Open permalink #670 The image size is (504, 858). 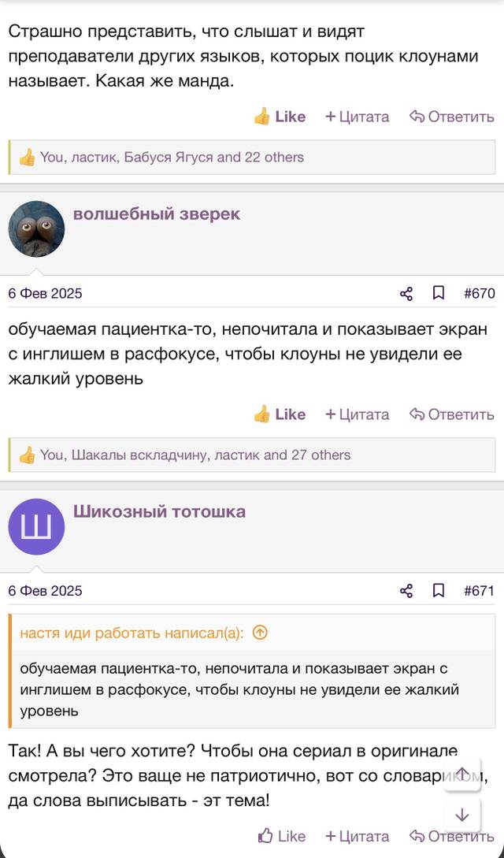[479, 294]
